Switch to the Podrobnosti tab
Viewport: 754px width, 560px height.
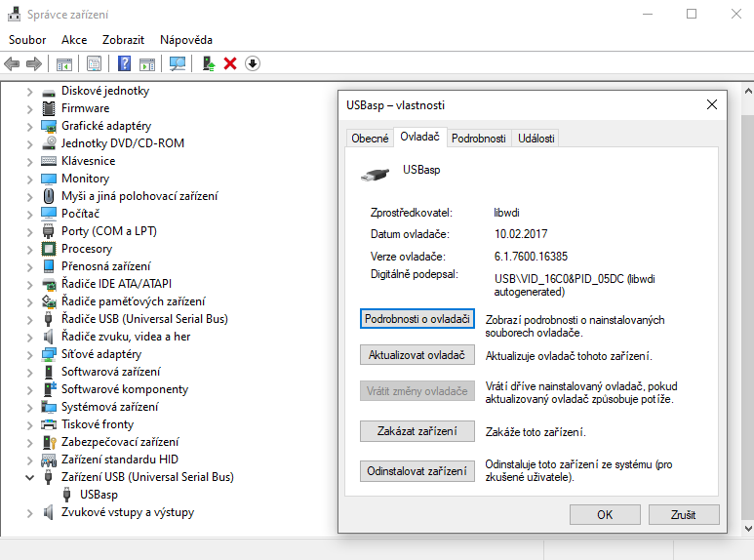coord(478,139)
